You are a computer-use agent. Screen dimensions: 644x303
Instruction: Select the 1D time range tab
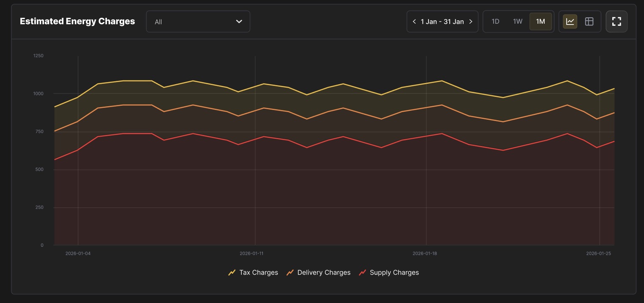(496, 22)
